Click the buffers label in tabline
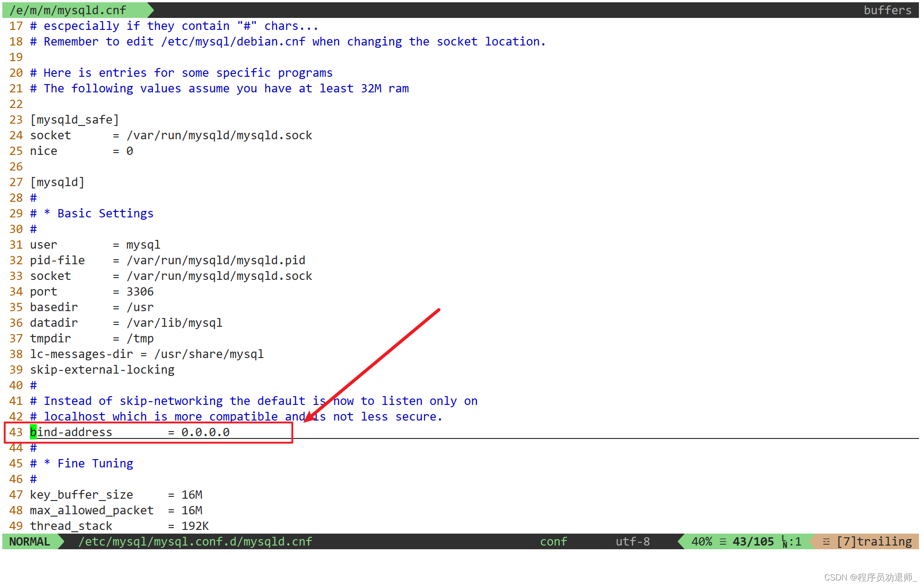This screenshot has width=924, height=586. [887, 10]
